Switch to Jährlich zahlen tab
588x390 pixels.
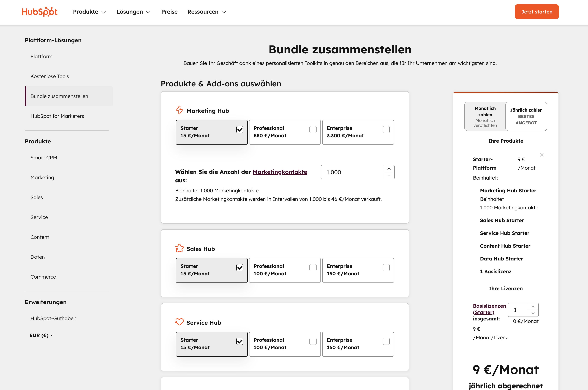(x=526, y=116)
